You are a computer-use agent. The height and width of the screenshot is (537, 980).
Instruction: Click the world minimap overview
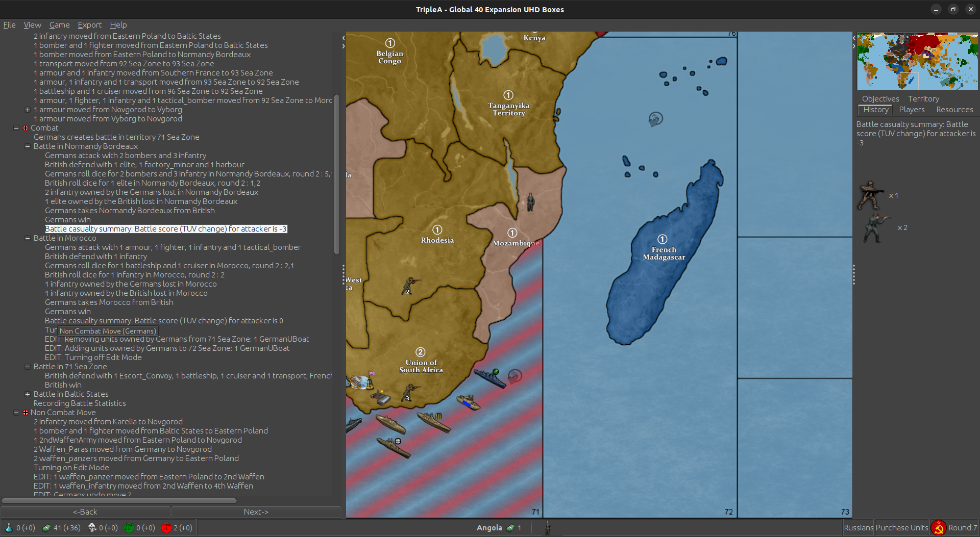coord(917,61)
